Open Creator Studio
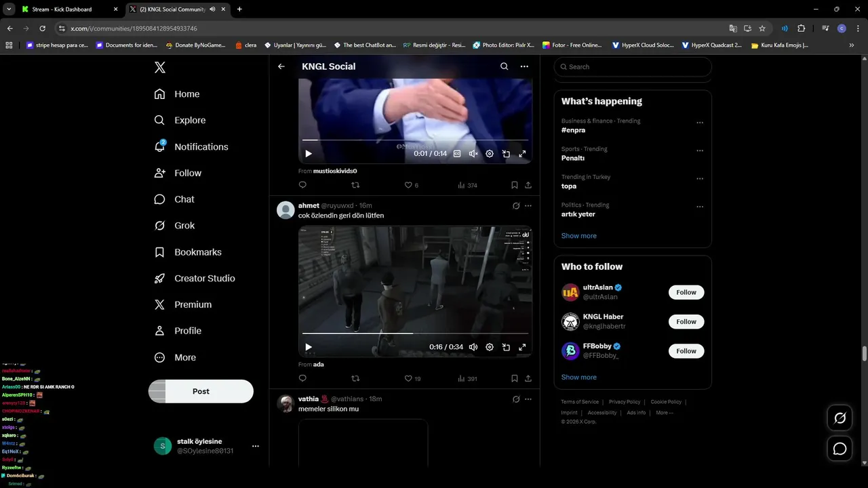Image resolution: width=868 pixels, height=488 pixels. (195, 279)
